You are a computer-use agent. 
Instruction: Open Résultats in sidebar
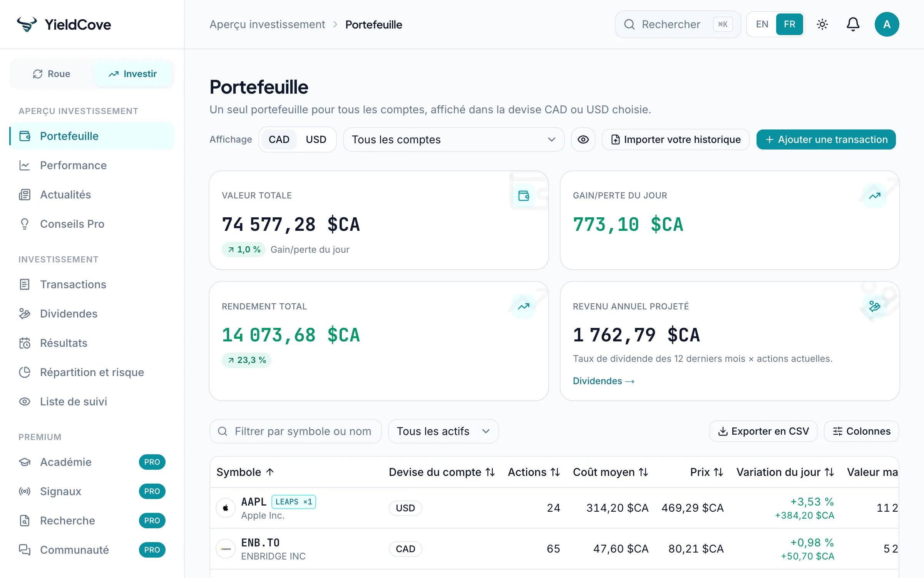click(x=92, y=343)
